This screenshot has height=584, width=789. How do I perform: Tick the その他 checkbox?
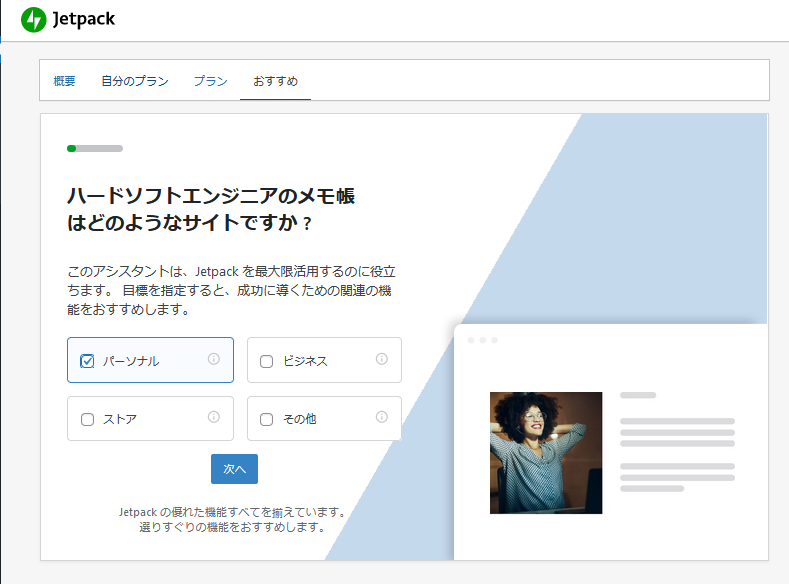coord(267,420)
